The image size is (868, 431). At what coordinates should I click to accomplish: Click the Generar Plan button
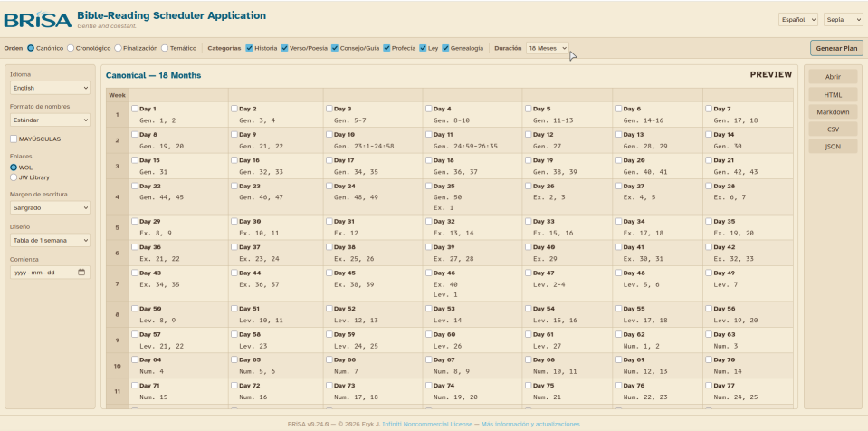[836, 48]
